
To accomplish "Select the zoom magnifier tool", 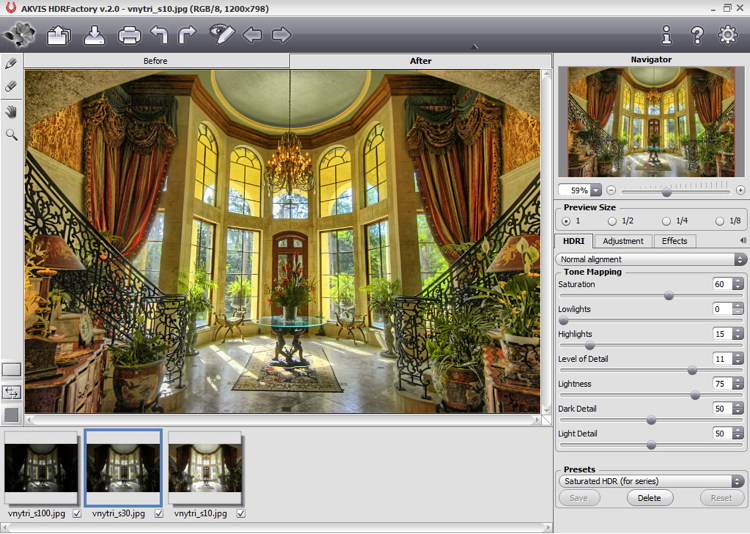I will (x=11, y=134).
